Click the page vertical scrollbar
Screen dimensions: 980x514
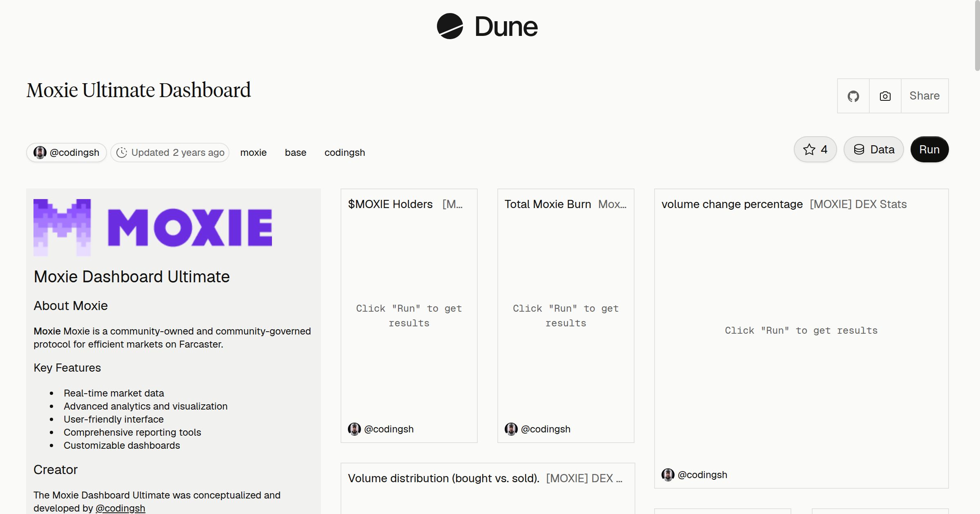click(x=977, y=35)
